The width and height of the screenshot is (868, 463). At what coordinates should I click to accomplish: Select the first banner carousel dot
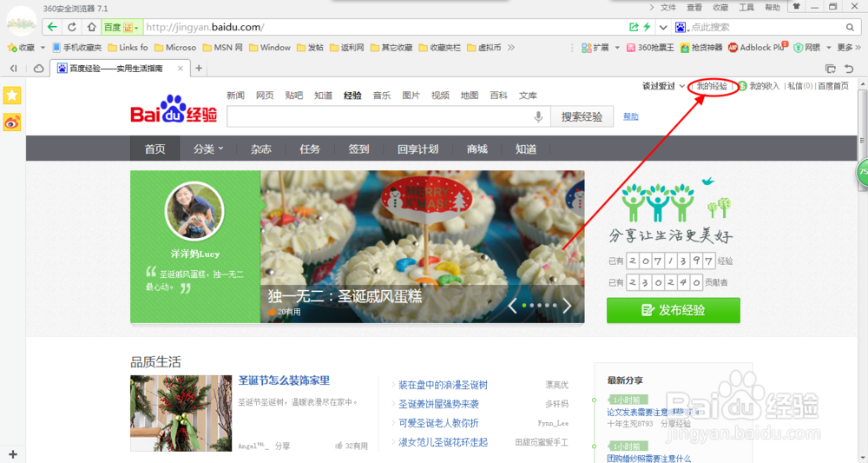[x=524, y=305]
